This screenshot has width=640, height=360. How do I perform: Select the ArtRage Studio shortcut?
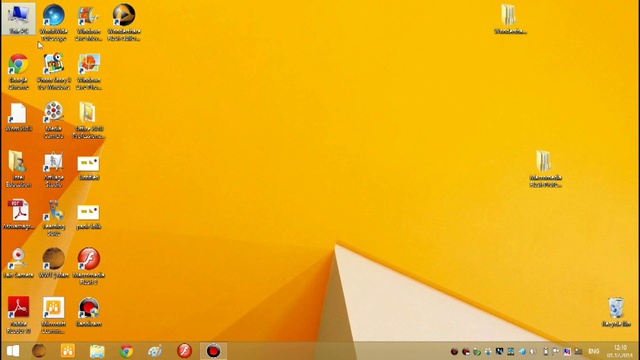(x=53, y=169)
